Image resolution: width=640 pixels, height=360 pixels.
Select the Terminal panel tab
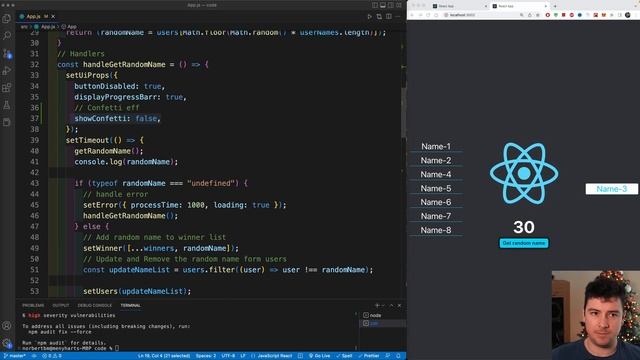(131, 305)
